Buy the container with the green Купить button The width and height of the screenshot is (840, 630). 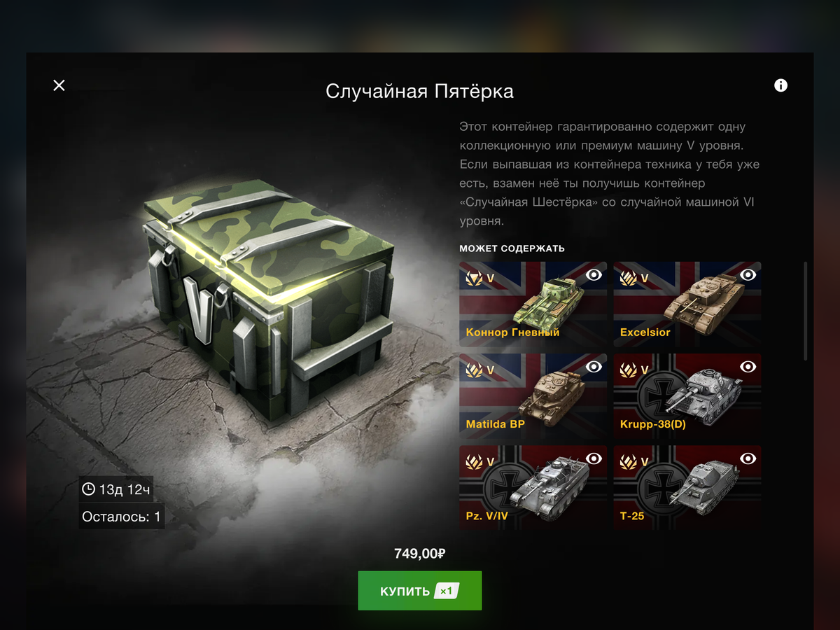420,591
